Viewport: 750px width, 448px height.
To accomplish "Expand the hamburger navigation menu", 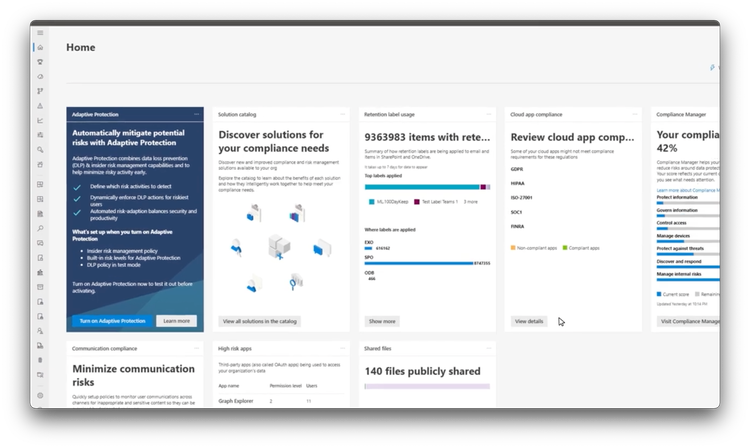I will click(x=40, y=33).
